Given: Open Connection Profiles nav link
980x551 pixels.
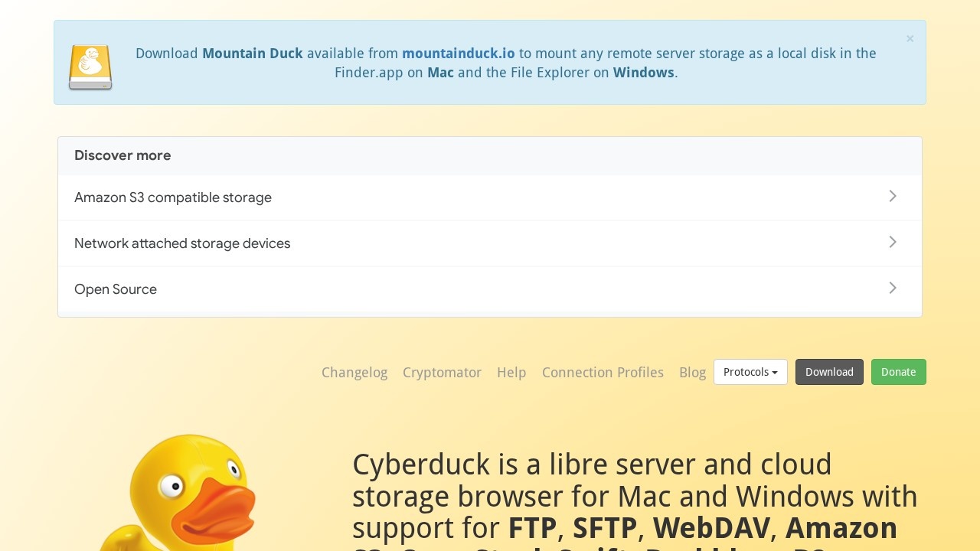Looking at the screenshot, I should 603,373.
